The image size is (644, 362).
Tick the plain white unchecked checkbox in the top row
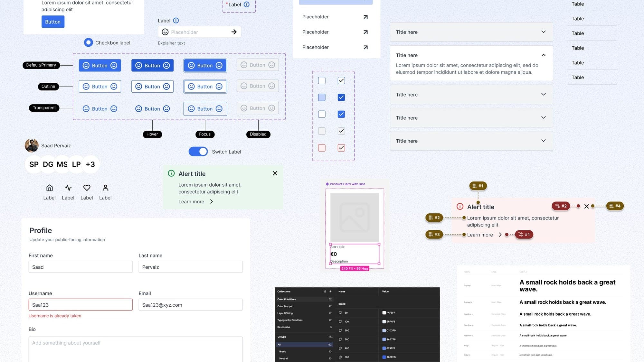pos(322,80)
